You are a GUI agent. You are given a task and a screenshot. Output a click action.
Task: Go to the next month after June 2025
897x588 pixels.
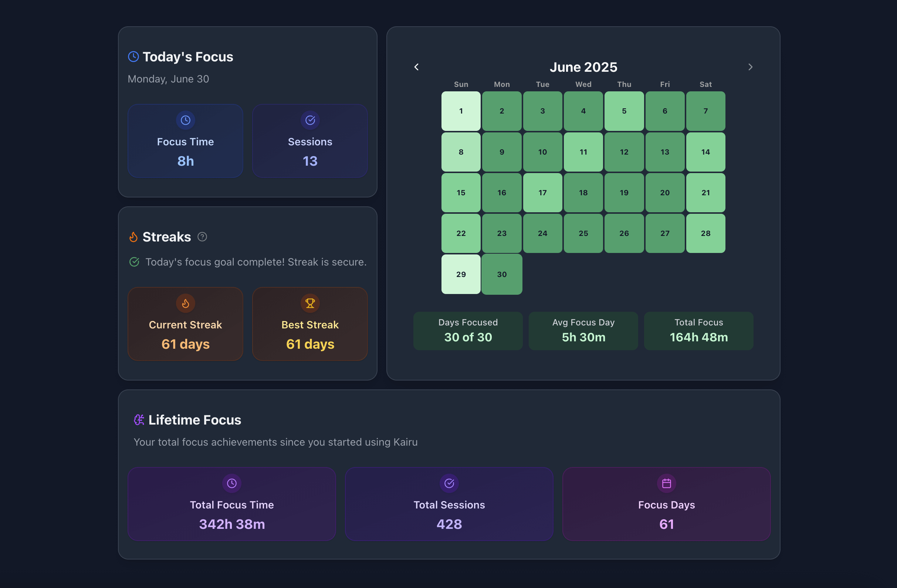tap(750, 67)
